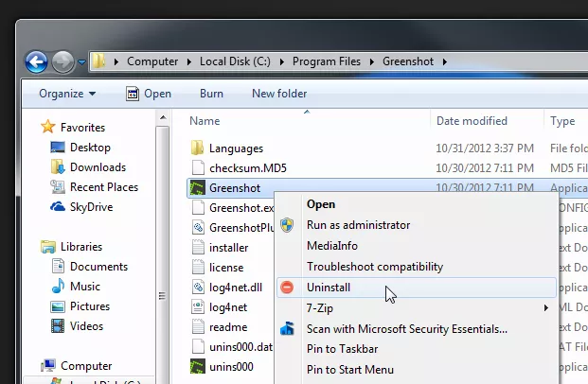Select the checksum.MD5 file

tap(248, 168)
